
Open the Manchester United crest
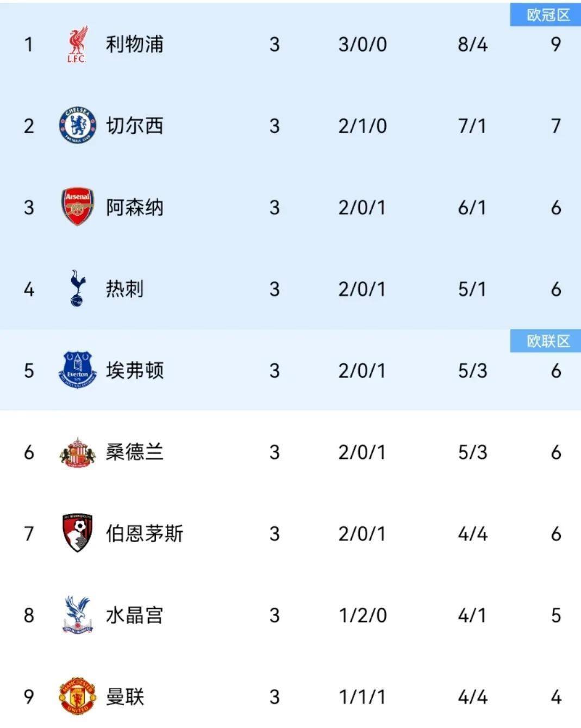point(77,696)
